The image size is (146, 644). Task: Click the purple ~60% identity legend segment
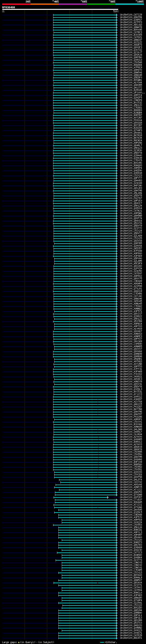click(x=73, y=4)
